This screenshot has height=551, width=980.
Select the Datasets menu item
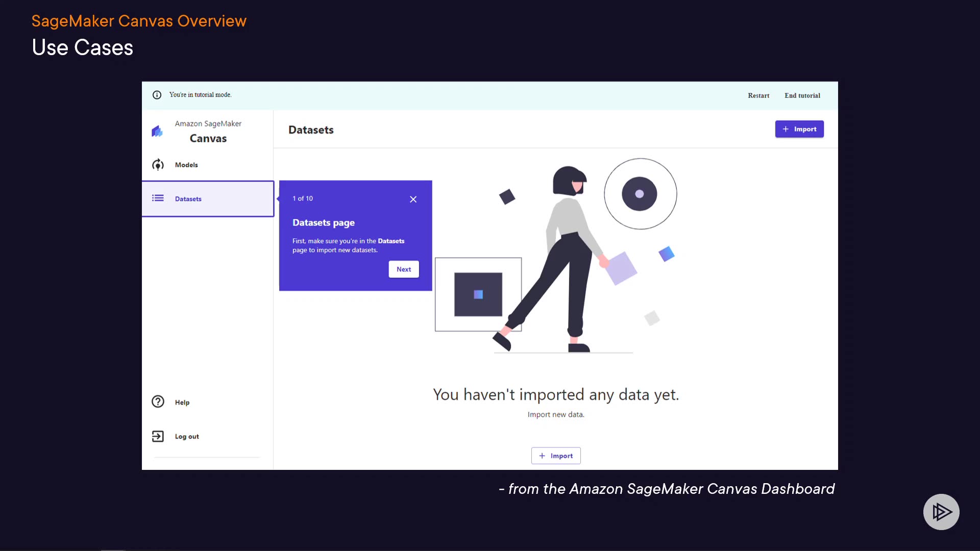point(188,199)
